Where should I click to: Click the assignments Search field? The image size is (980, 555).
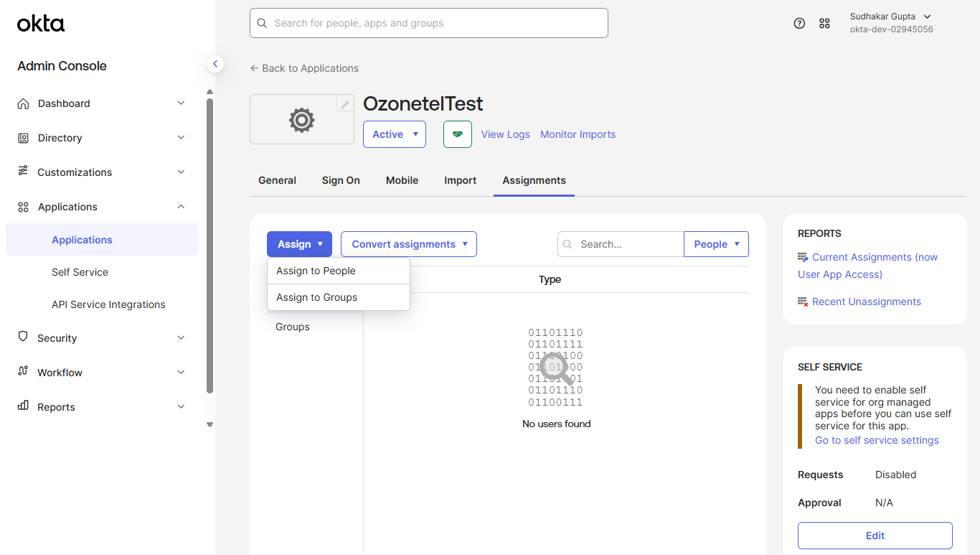(621, 244)
